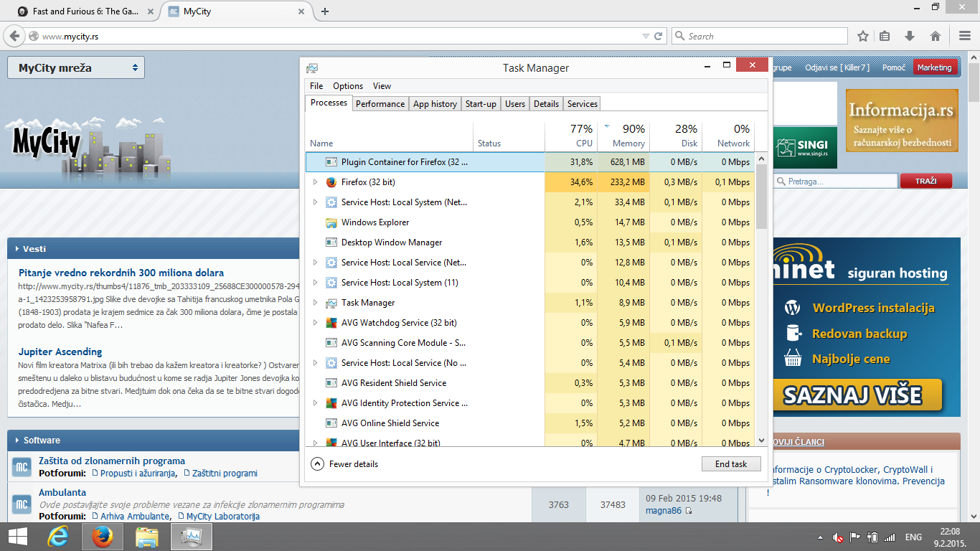The image size is (980, 551).
Task: Reload the page in Firefox
Action: [x=659, y=36]
